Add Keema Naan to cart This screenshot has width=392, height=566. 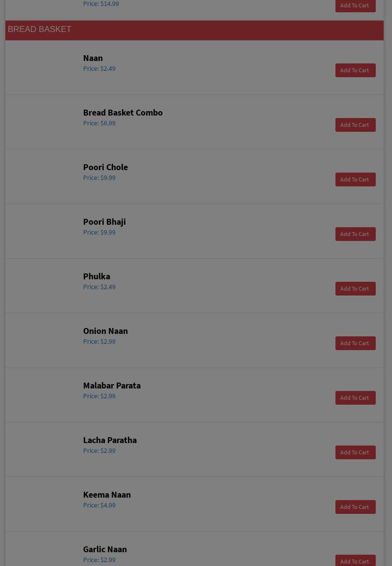[x=355, y=507]
